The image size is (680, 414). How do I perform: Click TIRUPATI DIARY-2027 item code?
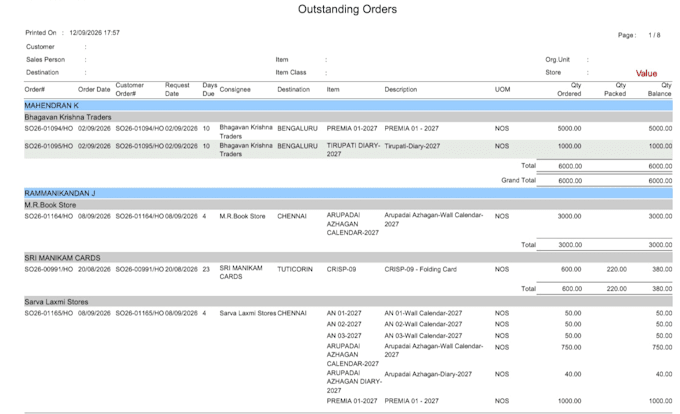(x=353, y=150)
